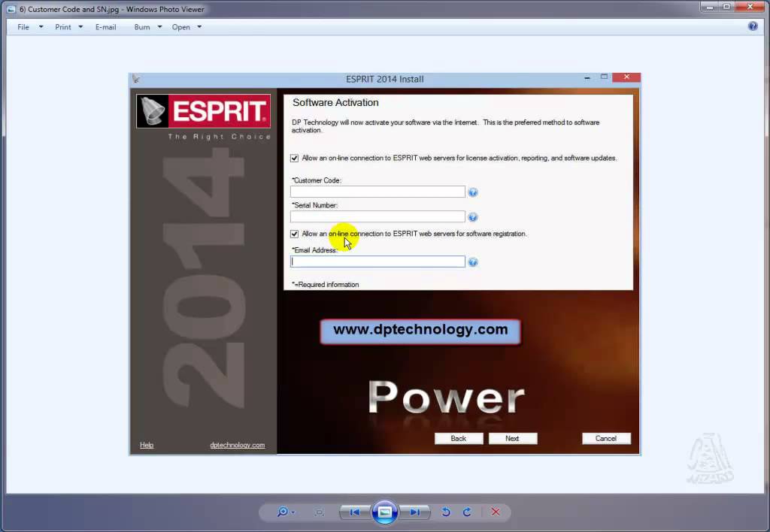Click the installer title bar icon

137,79
